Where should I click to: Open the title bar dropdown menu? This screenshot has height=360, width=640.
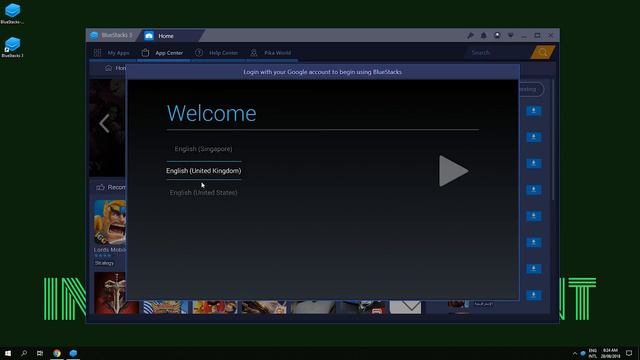coord(510,36)
